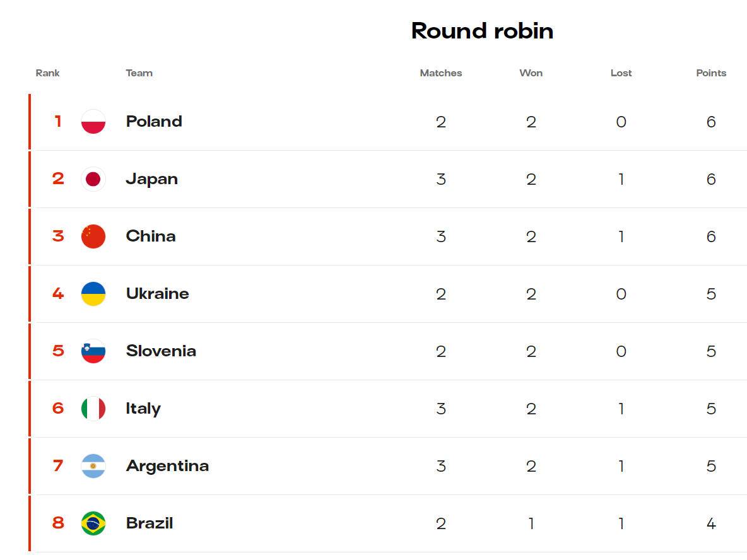Click the Rank column header
Image resolution: width=747 pixels, height=560 pixels.
[48, 73]
